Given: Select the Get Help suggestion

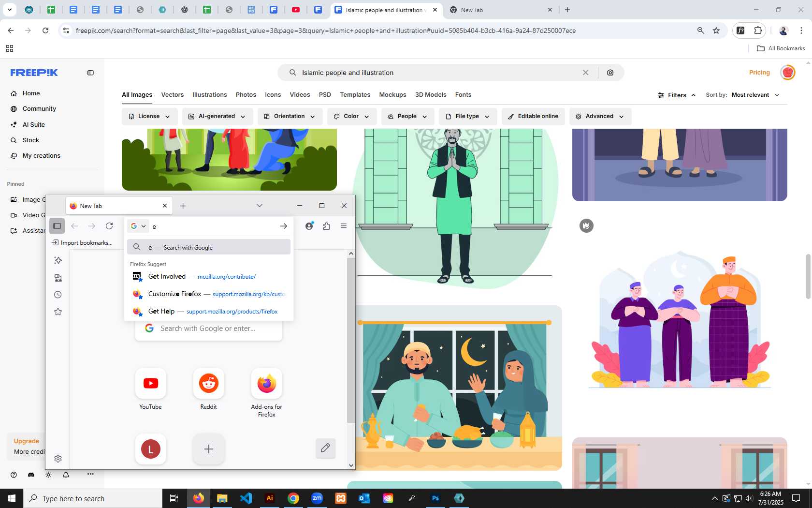Looking at the screenshot, I should click(209, 312).
